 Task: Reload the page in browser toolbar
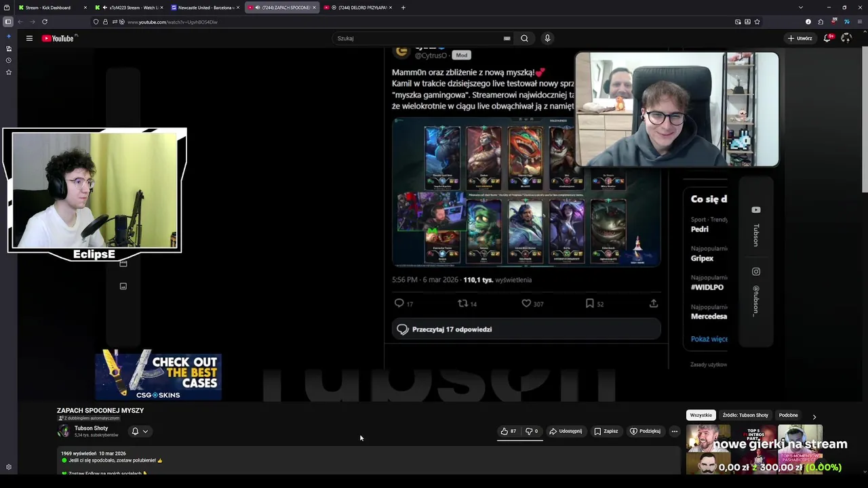point(45,22)
